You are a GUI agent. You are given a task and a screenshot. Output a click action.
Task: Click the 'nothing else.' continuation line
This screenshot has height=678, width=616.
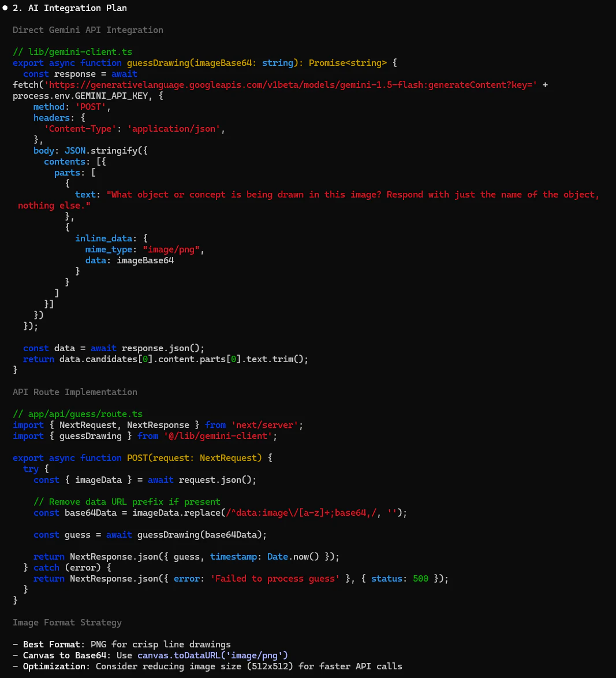click(x=54, y=206)
